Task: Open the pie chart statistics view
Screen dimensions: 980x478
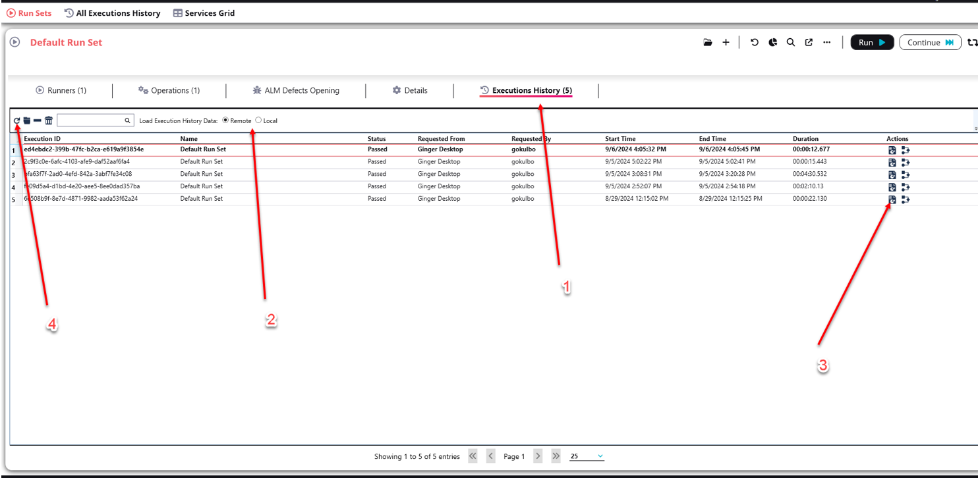Action: pyautogui.click(x=772, y=42)
